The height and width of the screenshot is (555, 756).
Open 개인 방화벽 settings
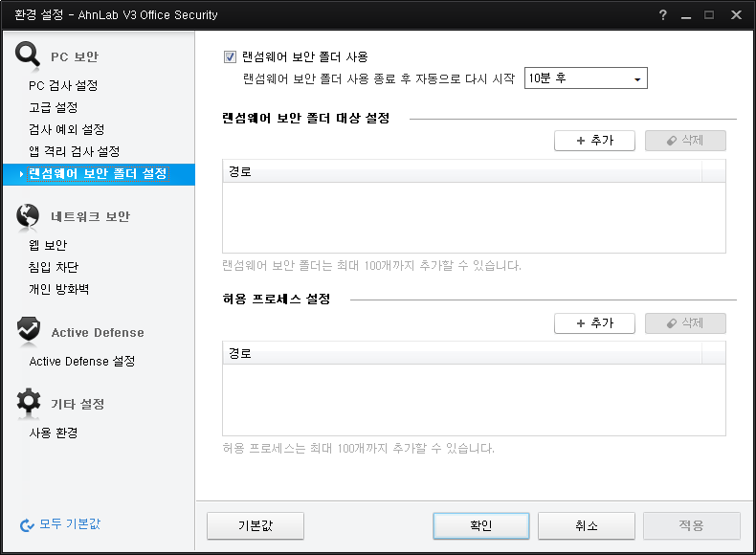pos(58,289)
